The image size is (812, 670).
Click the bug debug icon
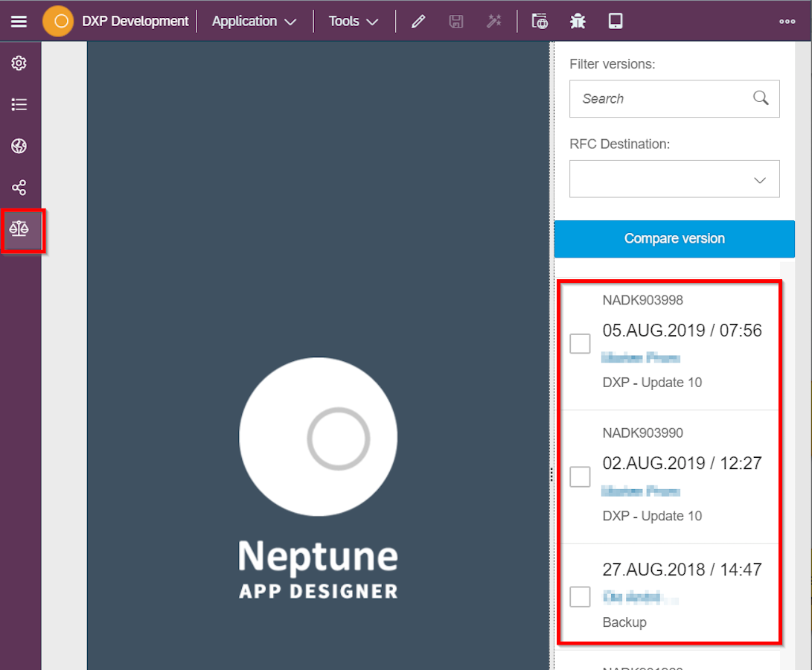click(x=578, y=22)
